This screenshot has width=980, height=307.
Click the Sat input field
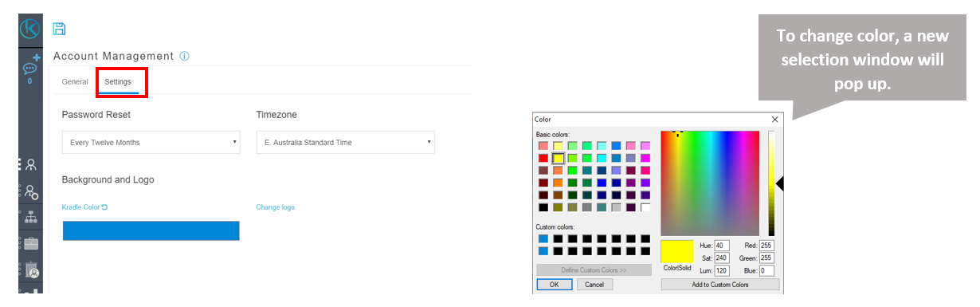723,258
